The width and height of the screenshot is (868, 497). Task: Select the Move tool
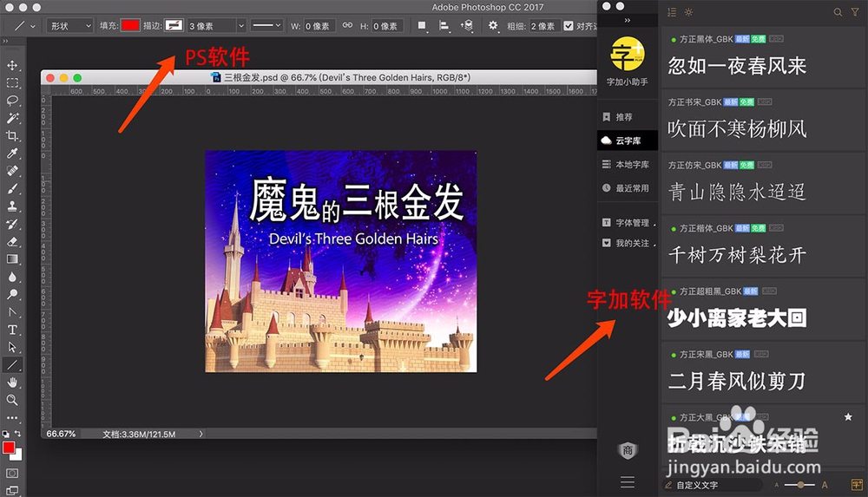point(12,65)
